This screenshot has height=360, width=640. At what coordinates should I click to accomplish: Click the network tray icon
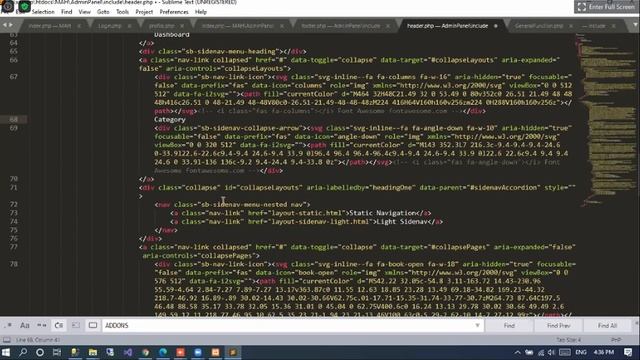coord(541,352)
